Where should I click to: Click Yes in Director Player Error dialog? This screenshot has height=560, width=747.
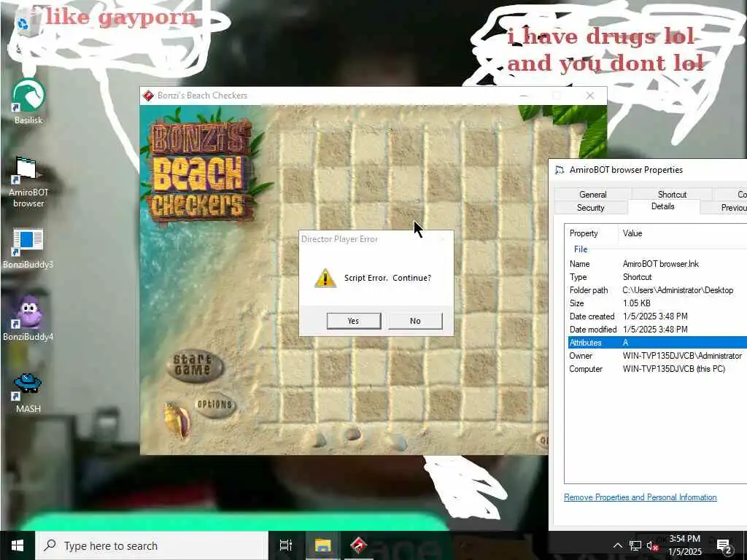[x=354, y=321]
